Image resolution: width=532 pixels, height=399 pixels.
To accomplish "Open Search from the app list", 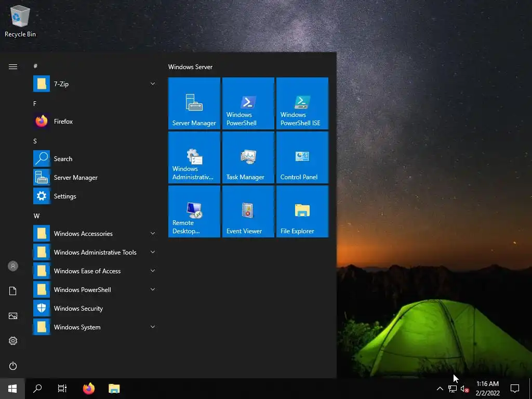I will [x=95, y=158].
